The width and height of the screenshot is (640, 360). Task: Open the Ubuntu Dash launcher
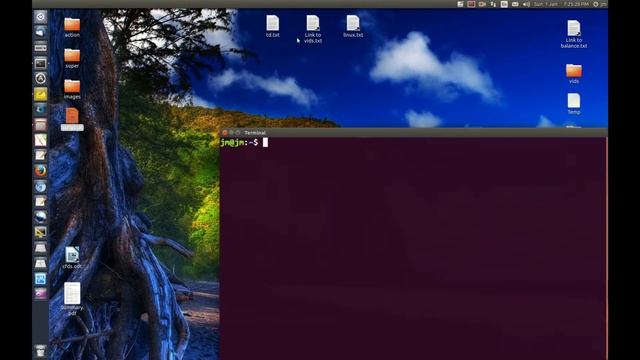(x=40, y=17)
